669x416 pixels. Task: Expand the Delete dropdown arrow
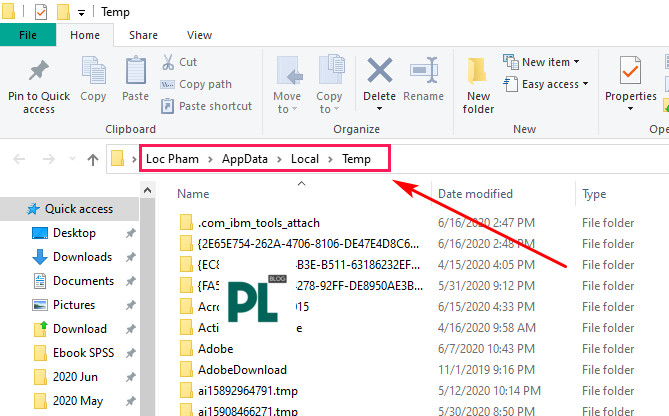pos(379,109)
